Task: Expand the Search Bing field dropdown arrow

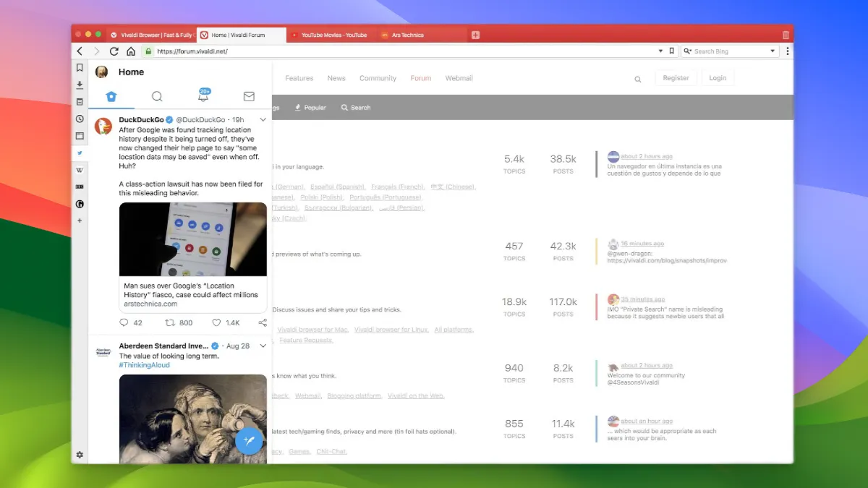Action: pyautogui.click(x=773, y=51)
